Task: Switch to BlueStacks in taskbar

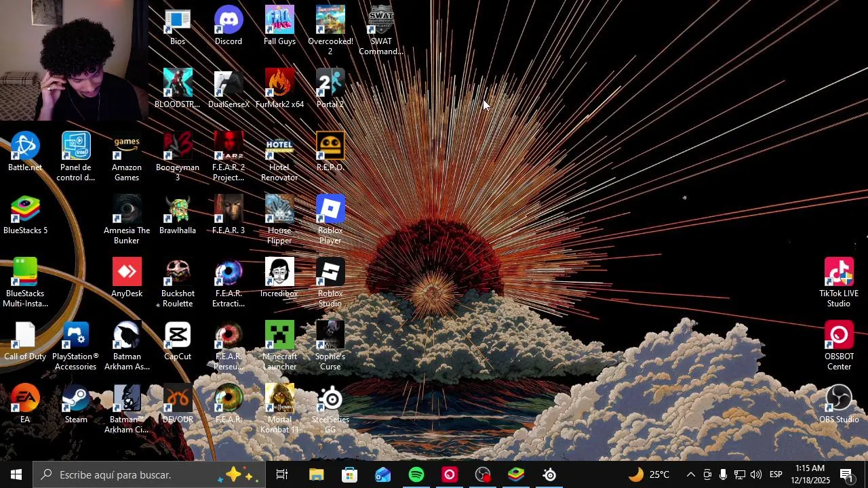Action: click(516, 474)
